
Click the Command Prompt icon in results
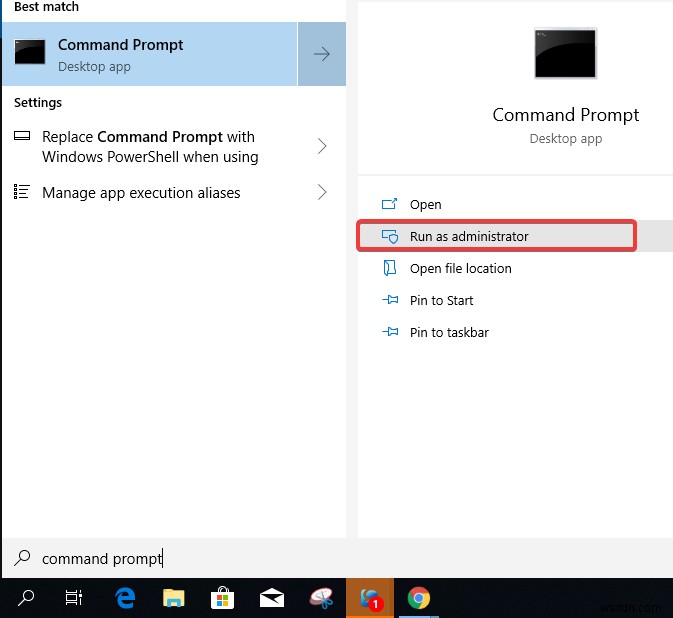tap(30, 52)
